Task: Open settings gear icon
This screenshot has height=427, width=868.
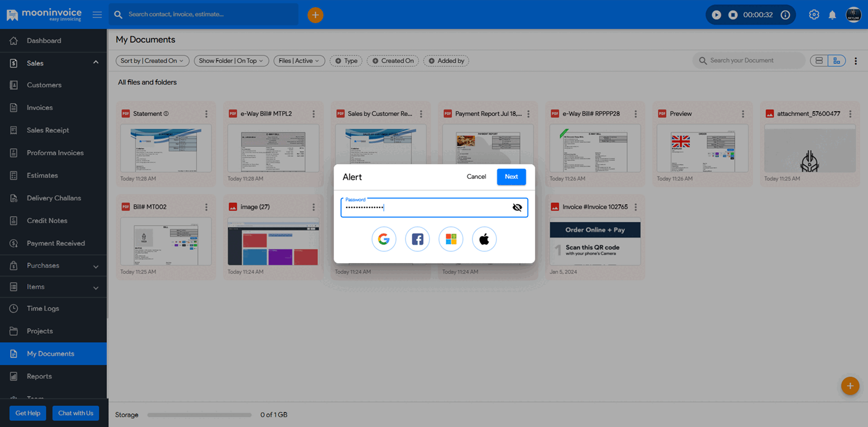Action: [x=814, y=15]
